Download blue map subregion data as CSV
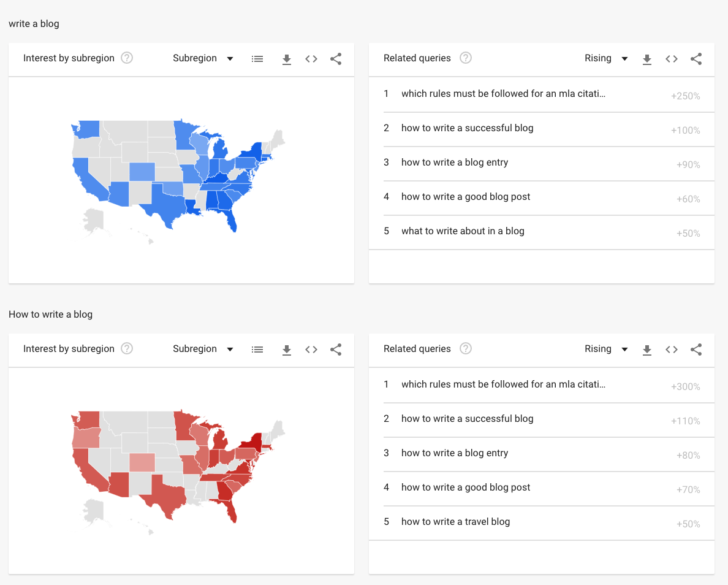 click(x=286, y=59)
